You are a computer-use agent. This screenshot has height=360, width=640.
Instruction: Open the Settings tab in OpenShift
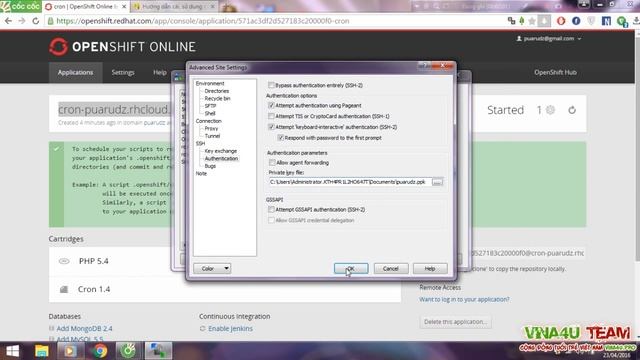[x=123, y=72]
